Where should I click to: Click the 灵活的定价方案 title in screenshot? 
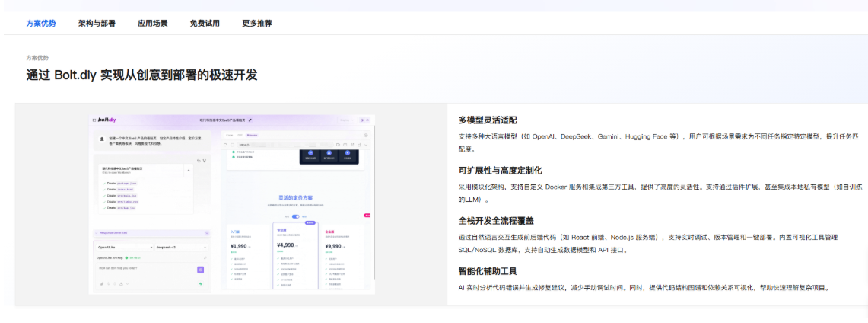pyautogui.click(x=296, y=198)
